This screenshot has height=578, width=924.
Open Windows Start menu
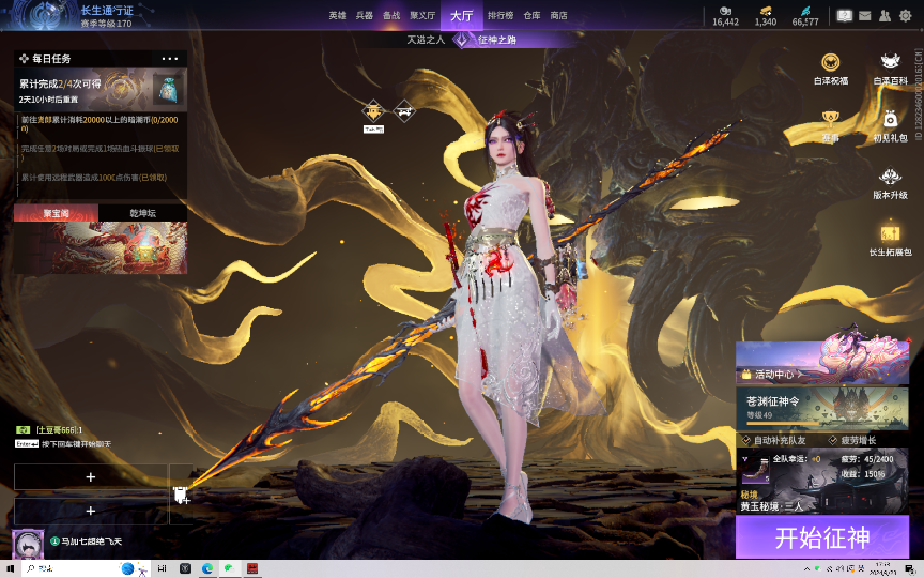tap(10, 569)
